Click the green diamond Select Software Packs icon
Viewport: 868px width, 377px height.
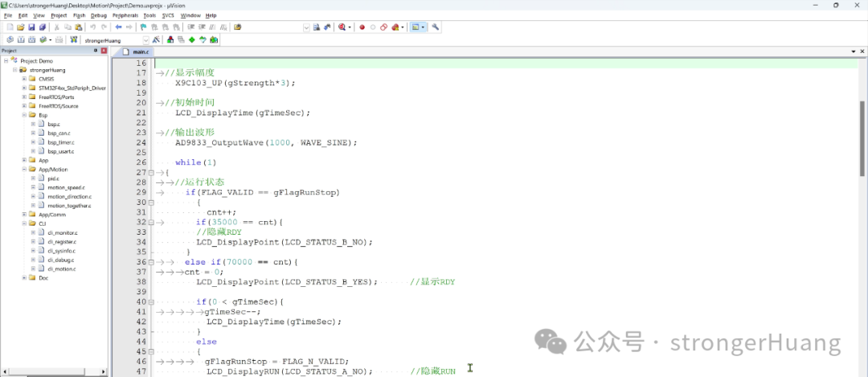coord(191,40)
